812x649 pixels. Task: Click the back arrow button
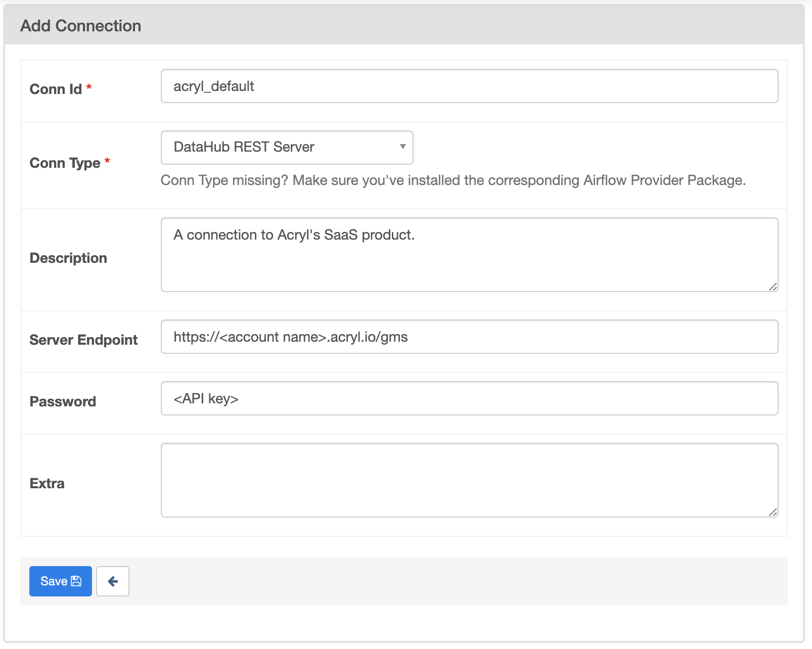(x=113, y=581)
